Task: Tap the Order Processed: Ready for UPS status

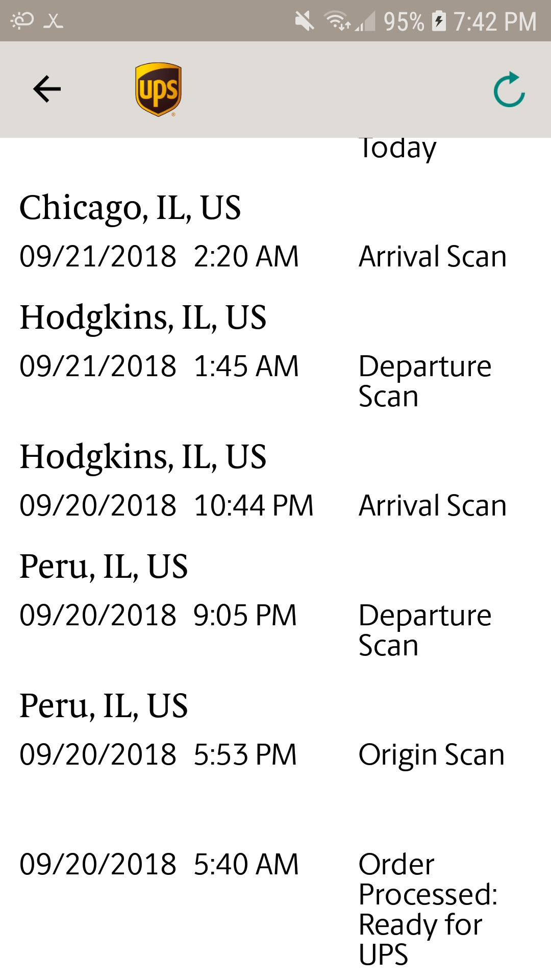Action: 428,909
